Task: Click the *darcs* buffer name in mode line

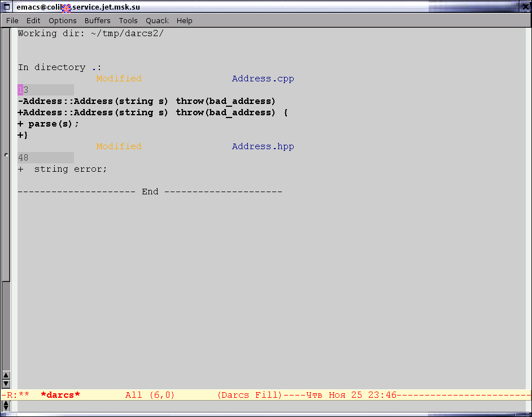Action: (60, 395)
